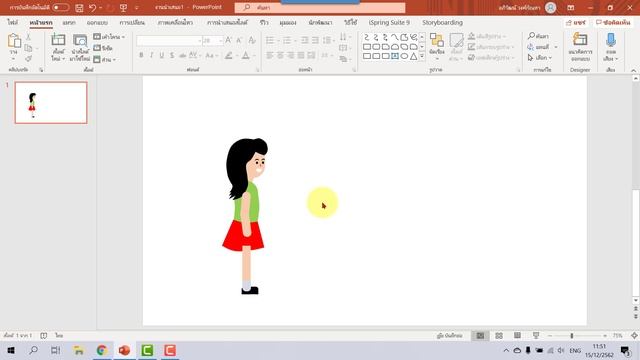Open the Customize Quick Access Toolbar dropdown
The height and width of the screenshot is (360, 640).
pyautogui.click(x=137, y=8)
